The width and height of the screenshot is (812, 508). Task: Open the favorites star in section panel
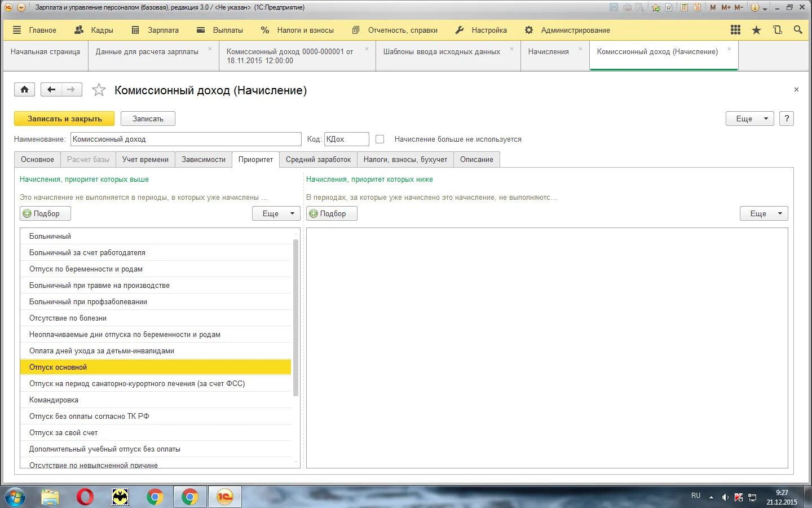(x=756, y=30)
